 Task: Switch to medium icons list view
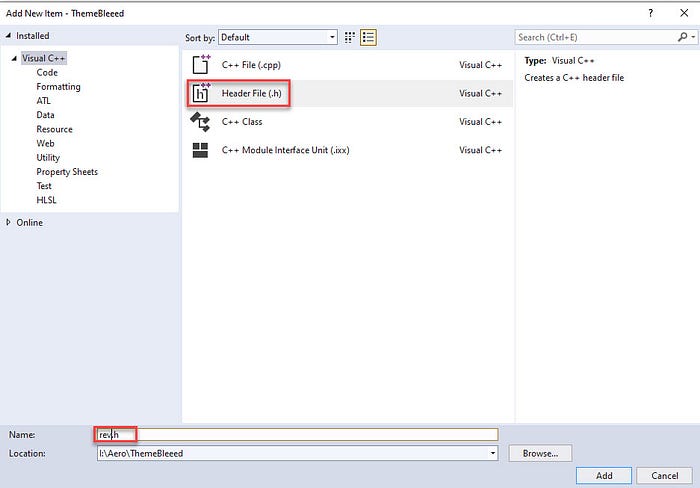point(368,38)
